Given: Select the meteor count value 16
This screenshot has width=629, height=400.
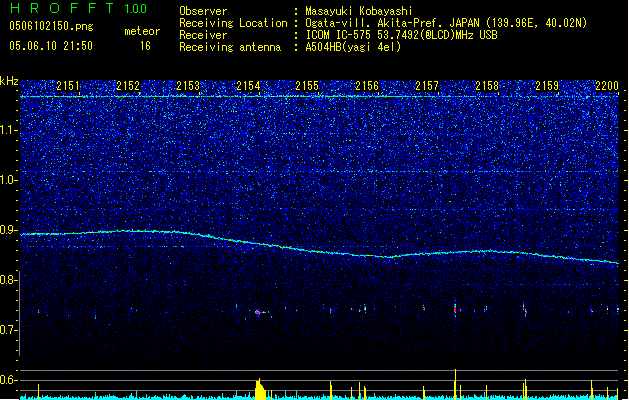Looking at the screenshot, I should click(x=145, y=46).
